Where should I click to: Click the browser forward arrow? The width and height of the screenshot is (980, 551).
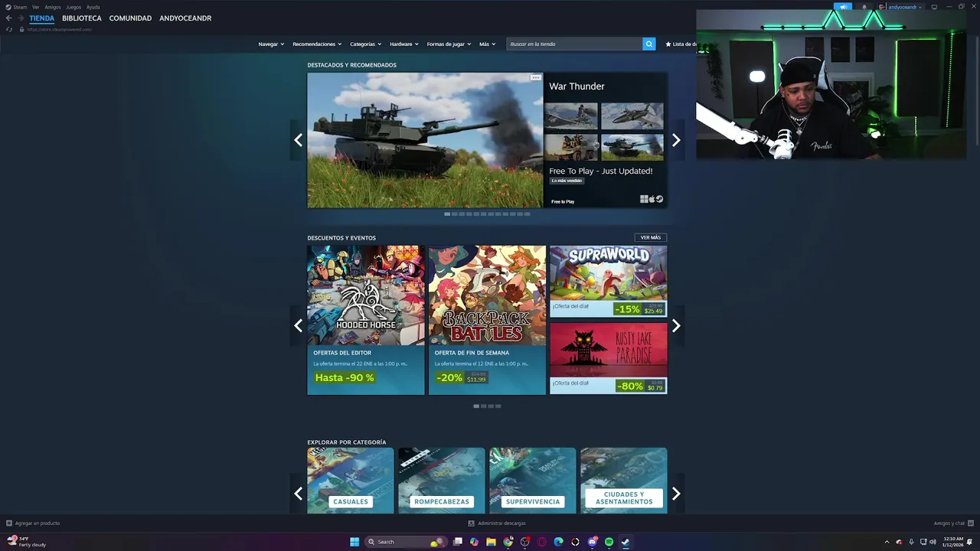click(x=20, y=18)
